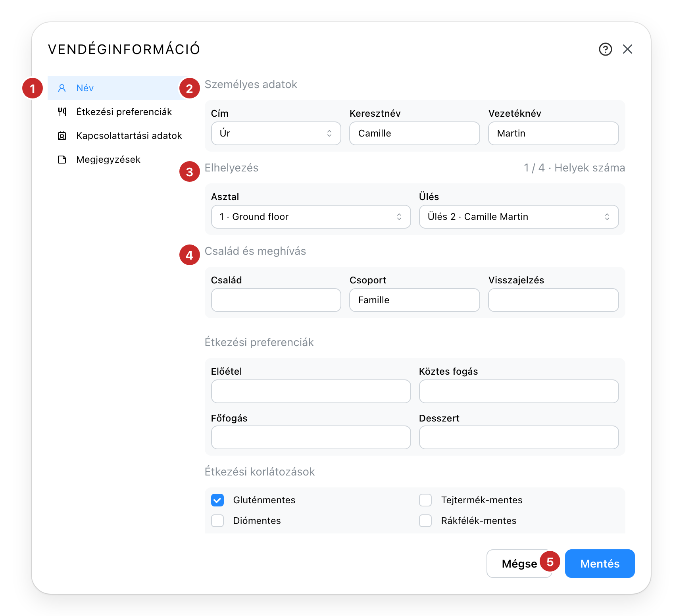Open the help question mark icon
Image resolution: width=673 pixels, height=616 pixels.
(x=605, y=49)
